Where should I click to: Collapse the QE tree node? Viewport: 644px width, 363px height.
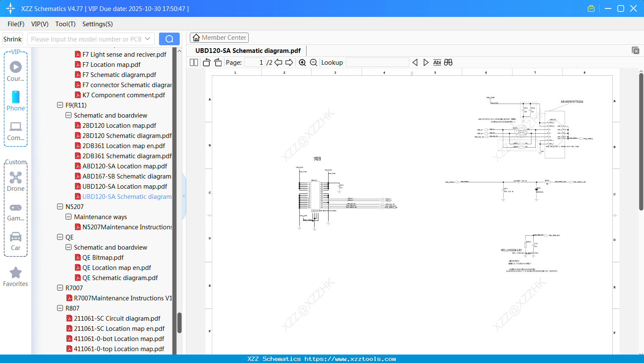tap(60, 237)
